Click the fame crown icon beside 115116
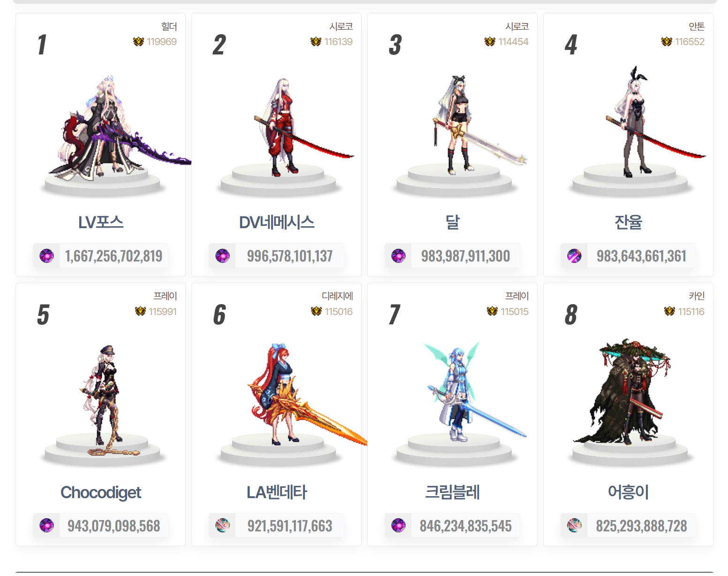 tap(669, 311)
